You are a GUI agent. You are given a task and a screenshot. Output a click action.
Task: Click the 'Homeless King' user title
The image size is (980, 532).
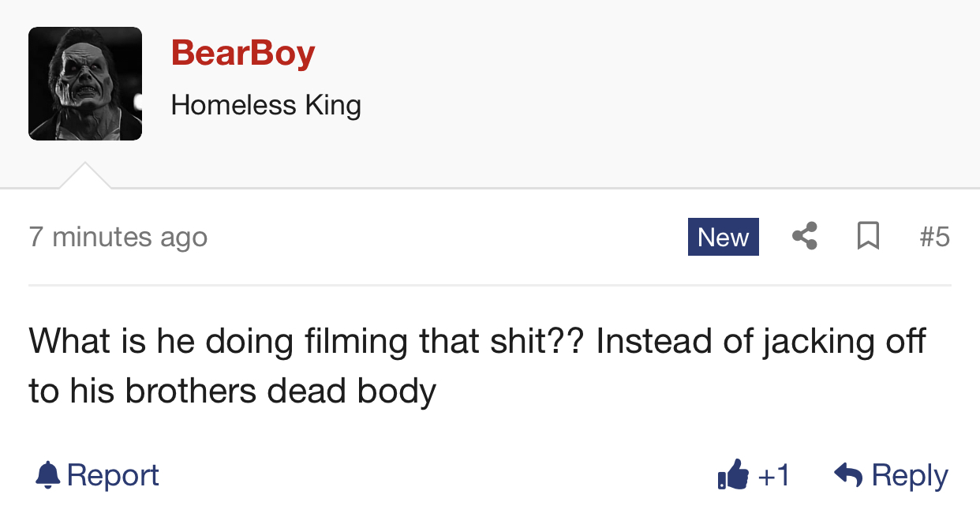click(266, 105)
